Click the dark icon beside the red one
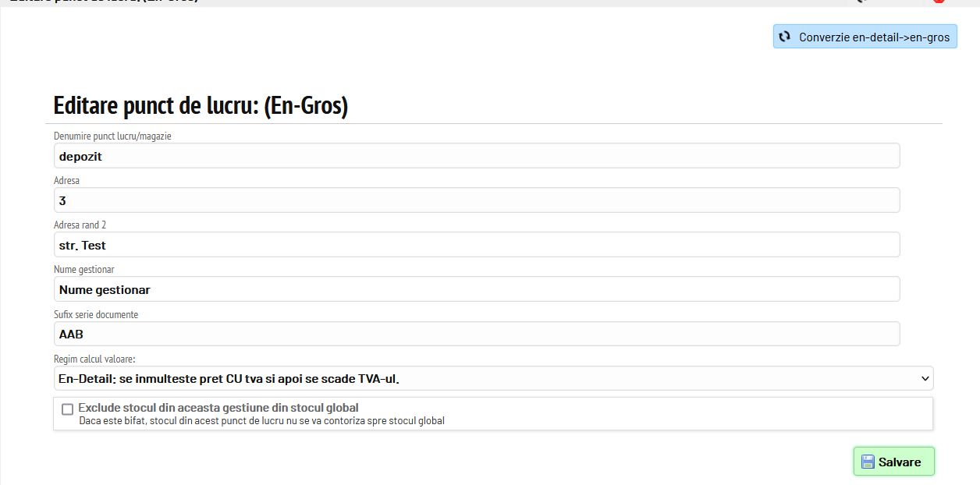Screen dimensions: 980x485 pos(861,2)
